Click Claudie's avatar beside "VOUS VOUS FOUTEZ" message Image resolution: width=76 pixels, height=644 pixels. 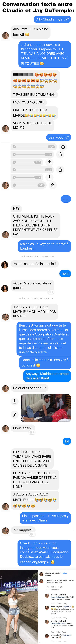[5, 129]
